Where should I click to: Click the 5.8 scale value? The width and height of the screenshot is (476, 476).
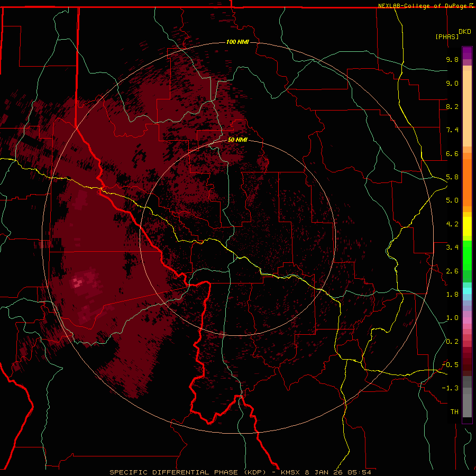click(452, 177)
